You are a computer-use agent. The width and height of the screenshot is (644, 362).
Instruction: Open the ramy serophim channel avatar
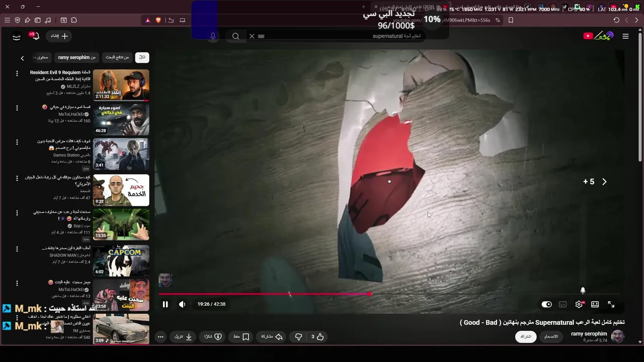617,336
